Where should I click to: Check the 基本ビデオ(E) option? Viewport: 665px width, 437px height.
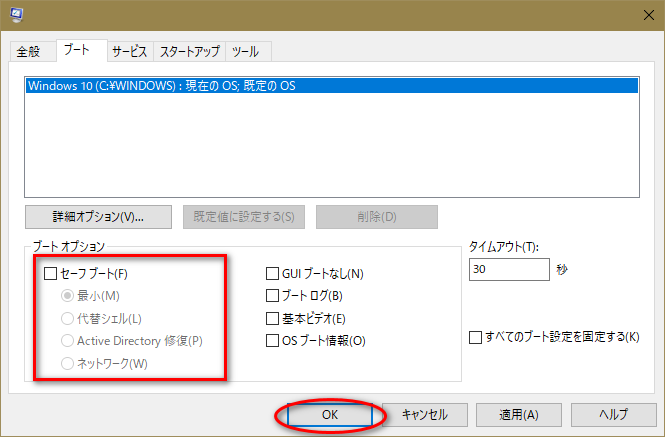[x=272, y=319]
